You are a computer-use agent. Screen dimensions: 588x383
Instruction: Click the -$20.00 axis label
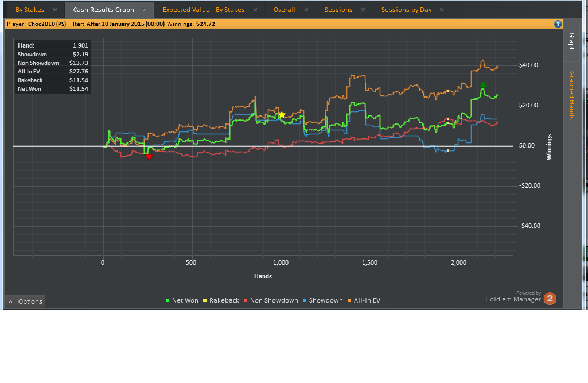point(529,185)
